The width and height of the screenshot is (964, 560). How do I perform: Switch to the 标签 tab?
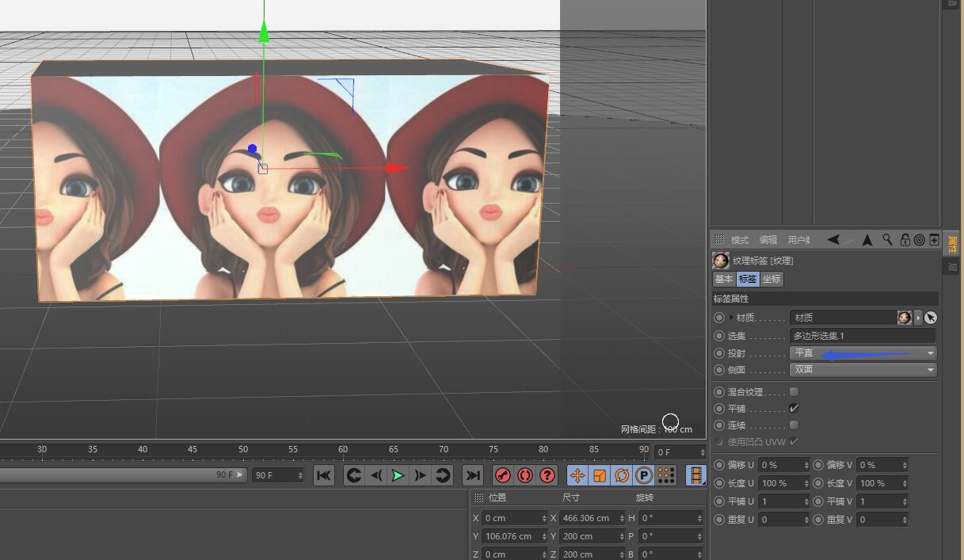click(x=748, y=279)
